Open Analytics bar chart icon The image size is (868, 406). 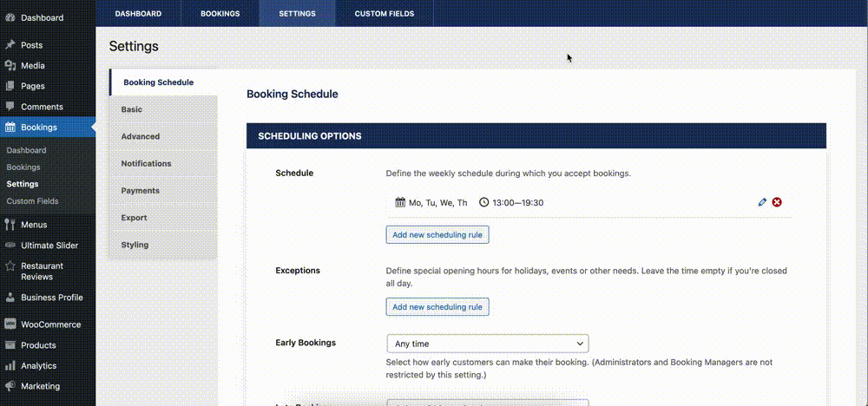coord(10,365)
